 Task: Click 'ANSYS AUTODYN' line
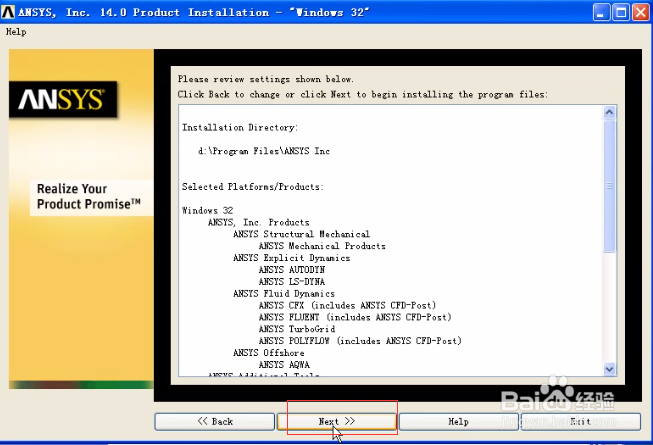pyautogui.click(x=292, y=270)
